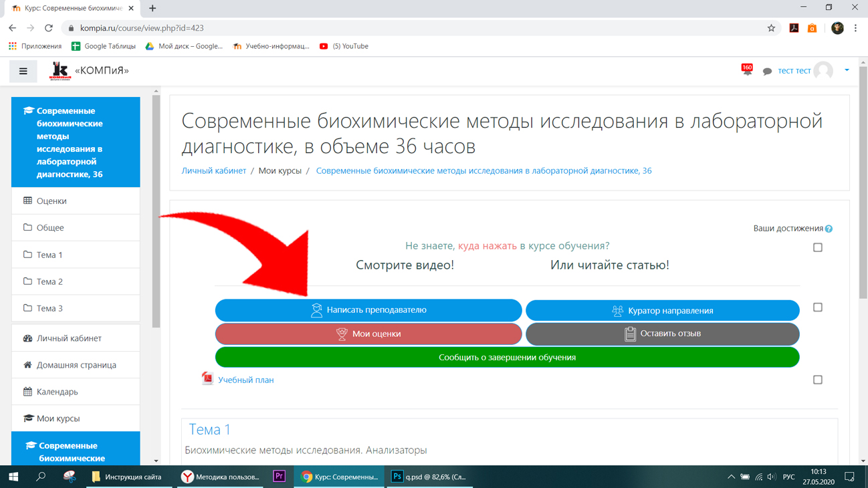
Task: Tick the checkbox on the Учебный план row
Action: pyautogui.click(x=817, y=380)
